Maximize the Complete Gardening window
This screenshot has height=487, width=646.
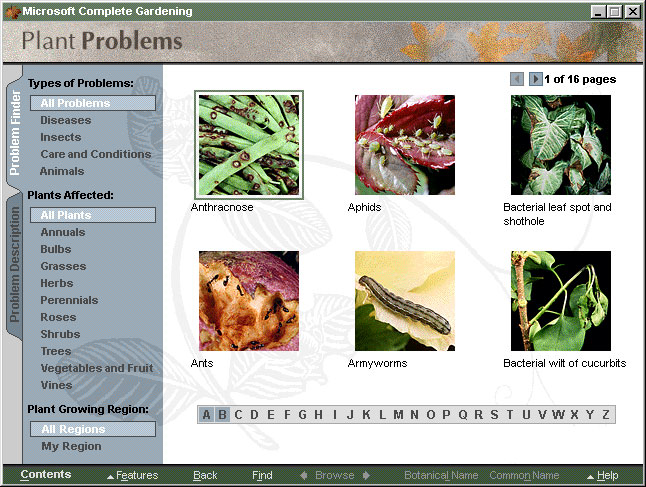pyautogui.click(x=615, y=12)
